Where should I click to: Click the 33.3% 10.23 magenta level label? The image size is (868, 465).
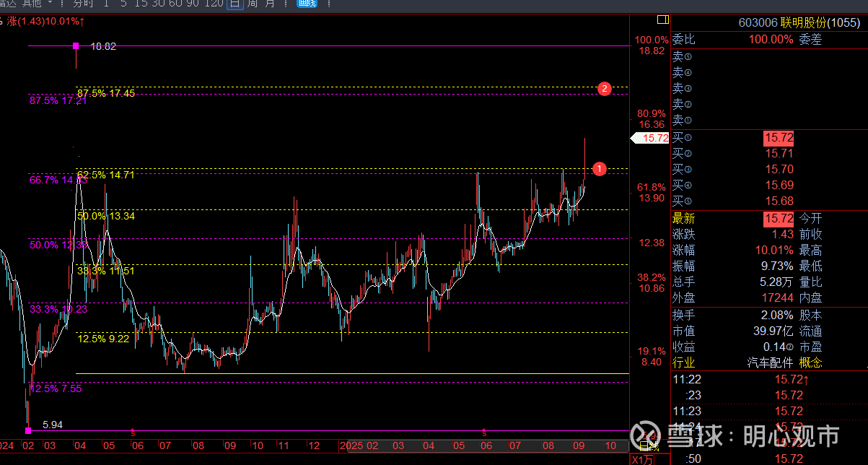pos(58,309)
